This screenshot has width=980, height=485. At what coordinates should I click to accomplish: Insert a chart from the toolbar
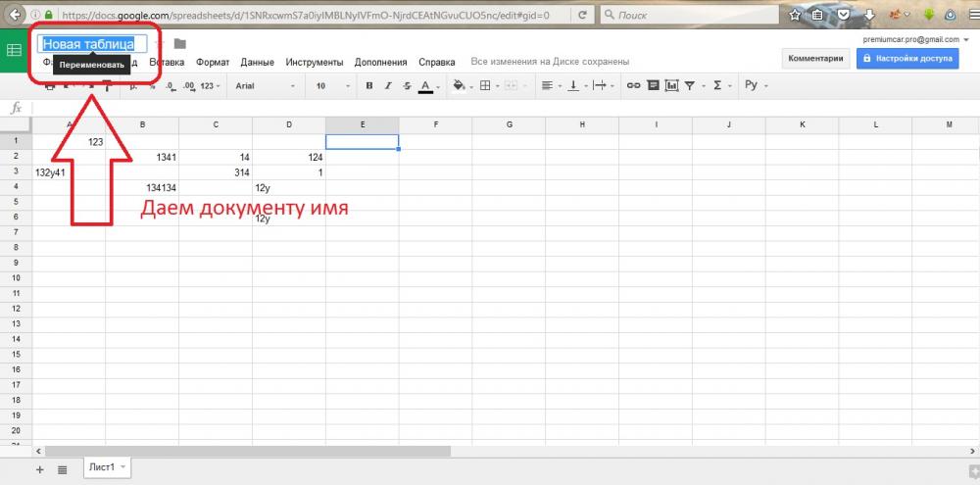670,86
